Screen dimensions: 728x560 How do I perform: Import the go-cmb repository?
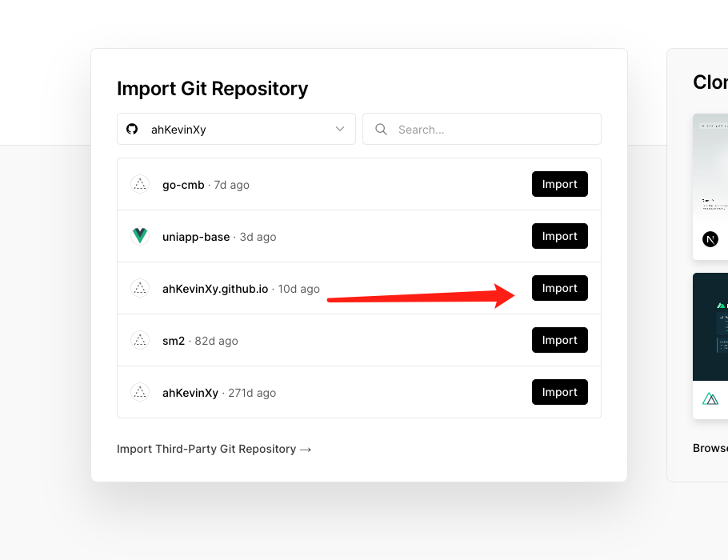tap(559, 184)
